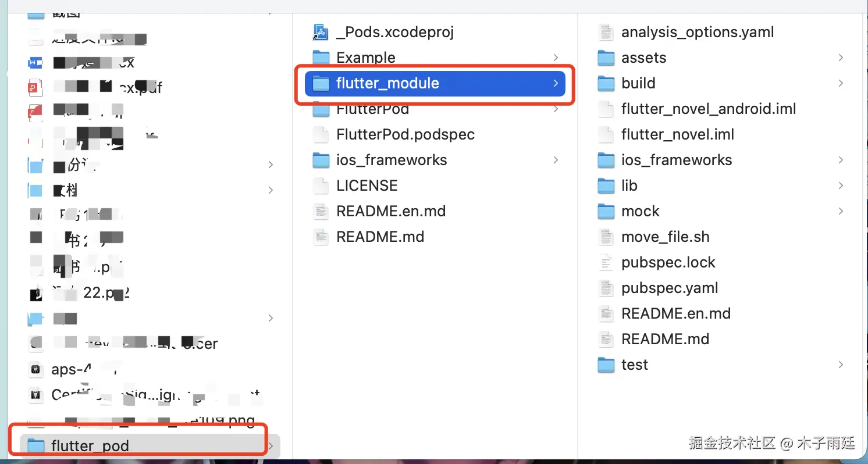Select pubspec.lock file name
Viewport: 868px width, 464px height.
(668, 262)
